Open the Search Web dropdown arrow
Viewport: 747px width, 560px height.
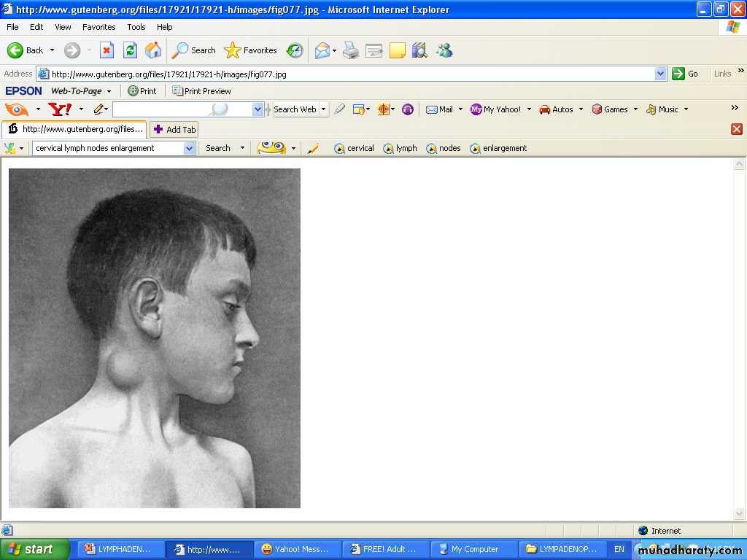323,109
